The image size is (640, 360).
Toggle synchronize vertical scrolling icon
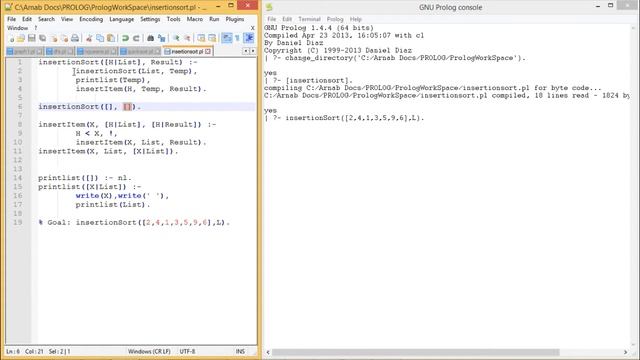[201, 38]
